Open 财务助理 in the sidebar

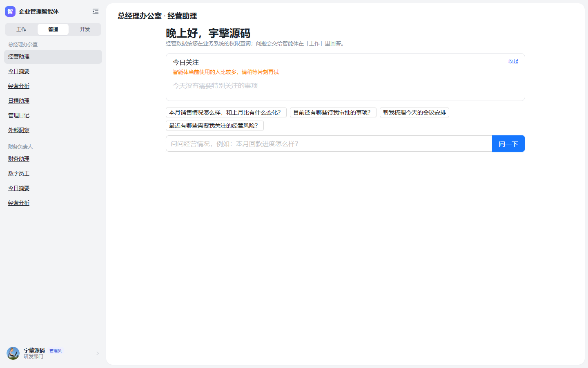(x=53, y=159)
